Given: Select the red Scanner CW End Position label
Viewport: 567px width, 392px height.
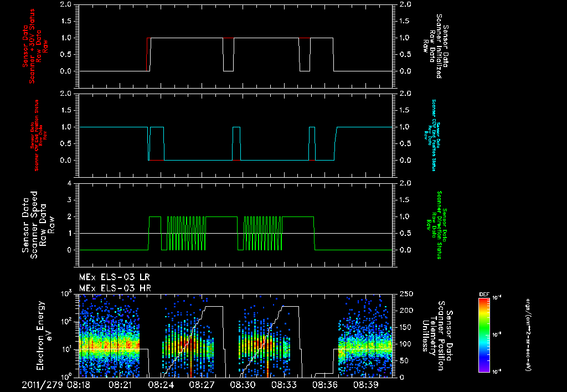Looking at the screenshot, I should tap(38, 136).
